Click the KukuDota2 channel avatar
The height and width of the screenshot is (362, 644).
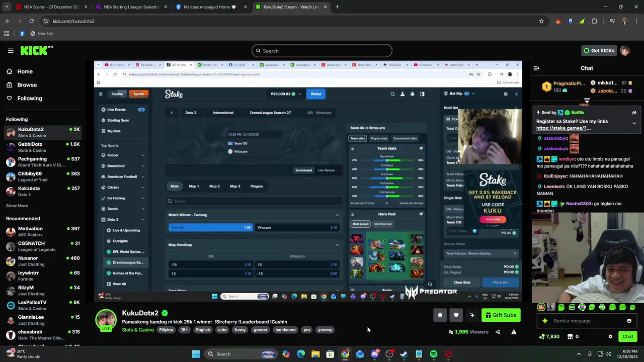coord(106,321)
